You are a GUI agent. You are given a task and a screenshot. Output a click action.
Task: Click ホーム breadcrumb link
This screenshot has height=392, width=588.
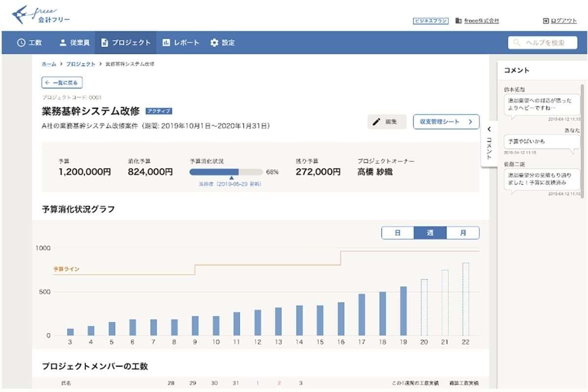49,64
